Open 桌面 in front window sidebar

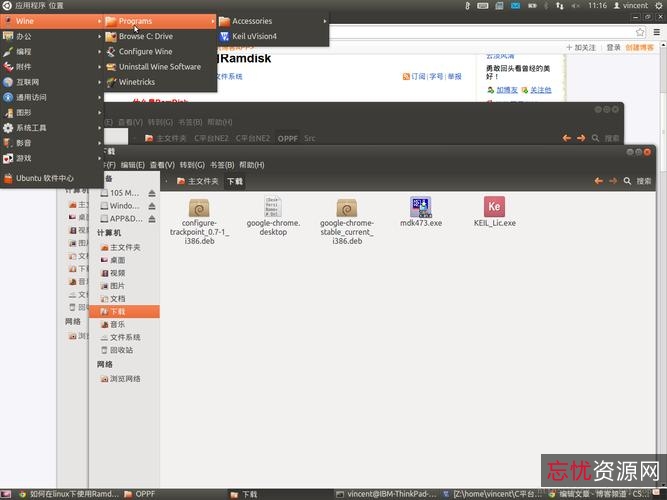click(124, 260)
